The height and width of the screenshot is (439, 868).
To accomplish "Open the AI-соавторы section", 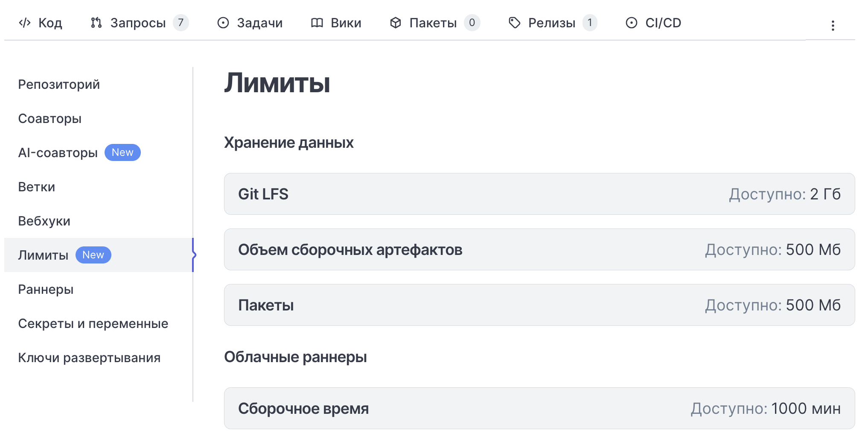I will pos(58,153).
